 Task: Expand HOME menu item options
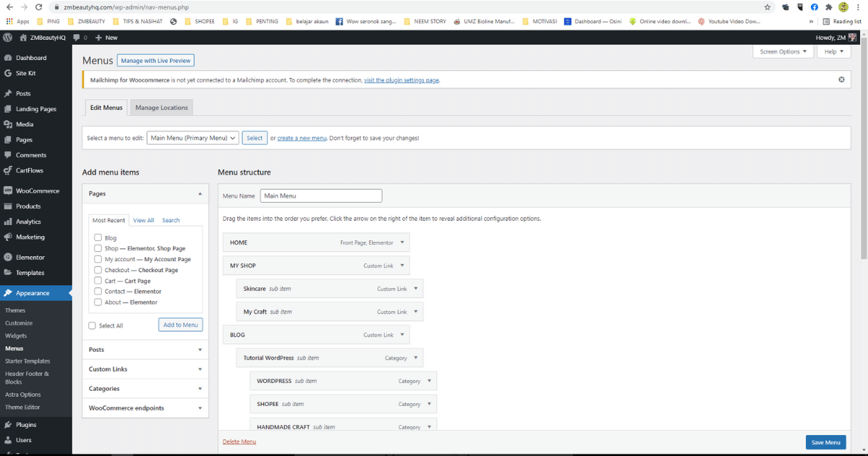click(401, 242)
